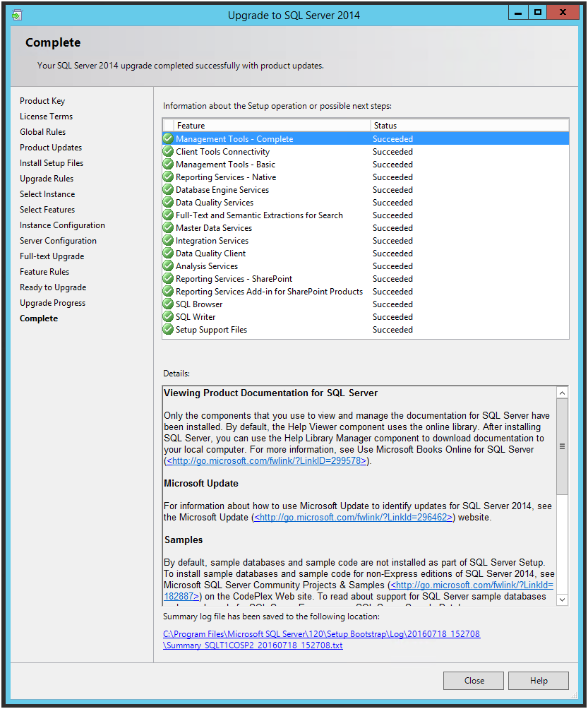Select the Full-text Upgrade step

(52, 256)
